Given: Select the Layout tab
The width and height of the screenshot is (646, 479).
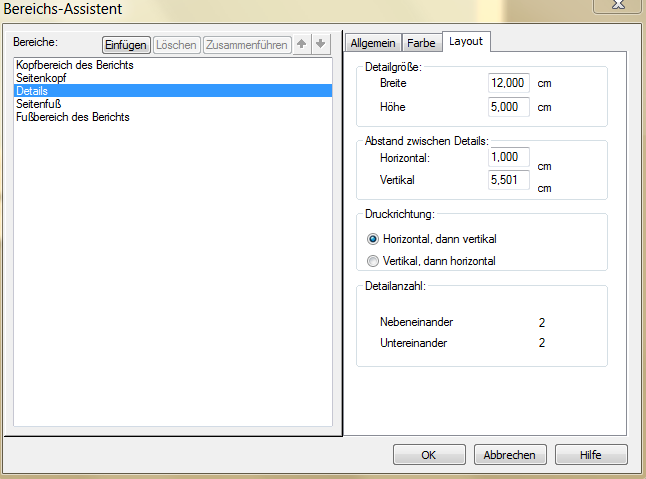Looking at the screenshot, I should [x=465, y=41].
